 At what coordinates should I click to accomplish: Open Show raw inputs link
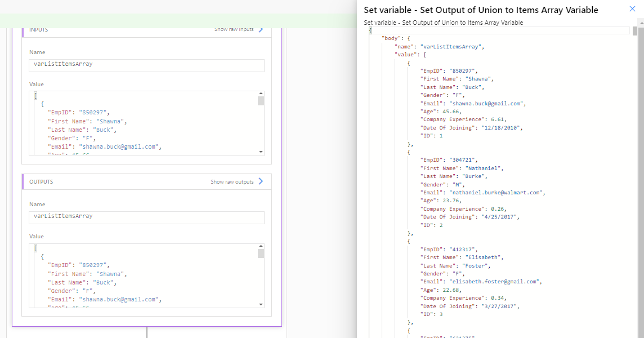[x=234, y=30]
